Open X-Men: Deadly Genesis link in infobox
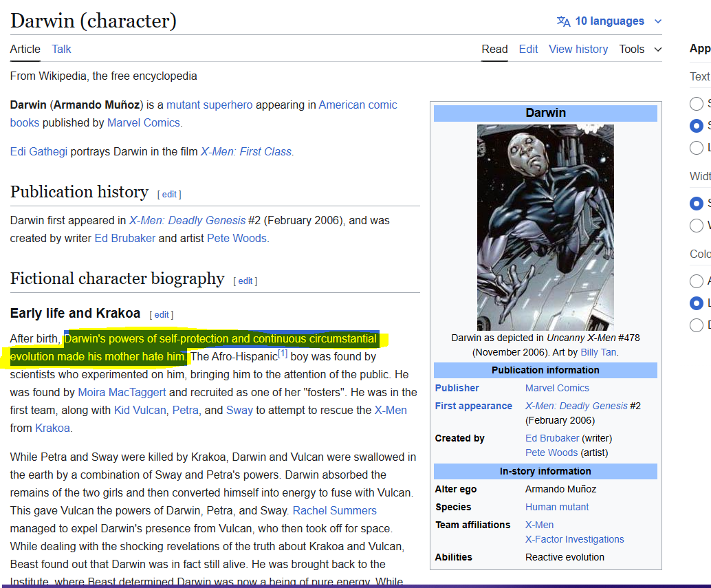 pos(576,406)
